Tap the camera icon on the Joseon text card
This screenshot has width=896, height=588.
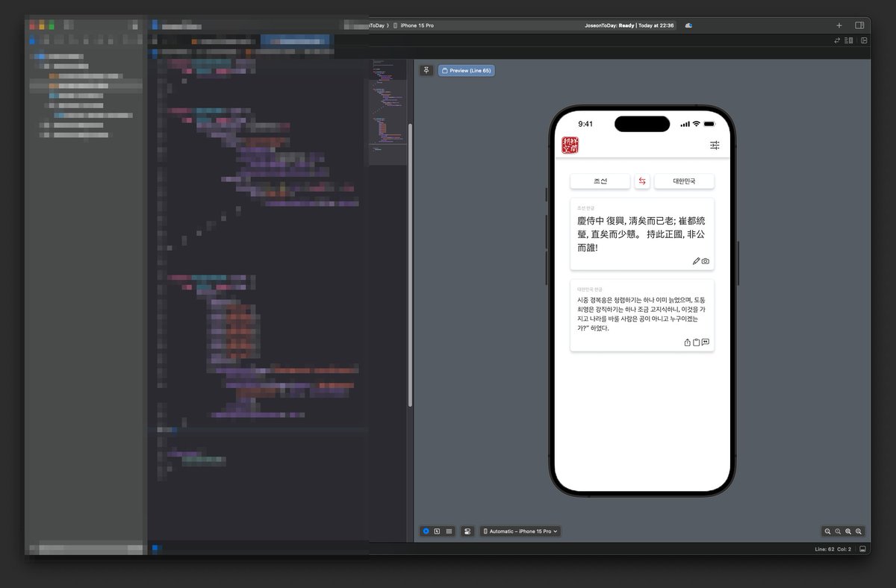[x=706, y=261]
